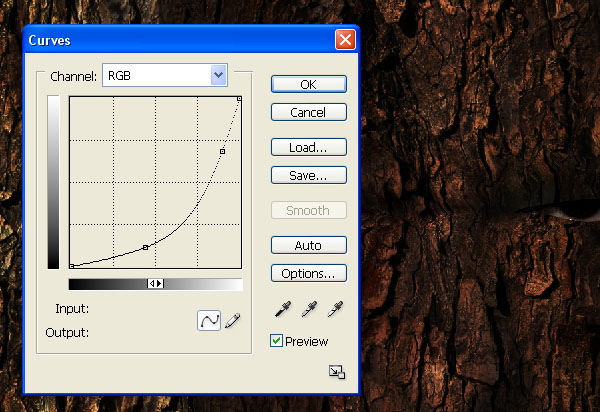Click the Load... button
600x412 pixels.
click(x=309, y=147)
